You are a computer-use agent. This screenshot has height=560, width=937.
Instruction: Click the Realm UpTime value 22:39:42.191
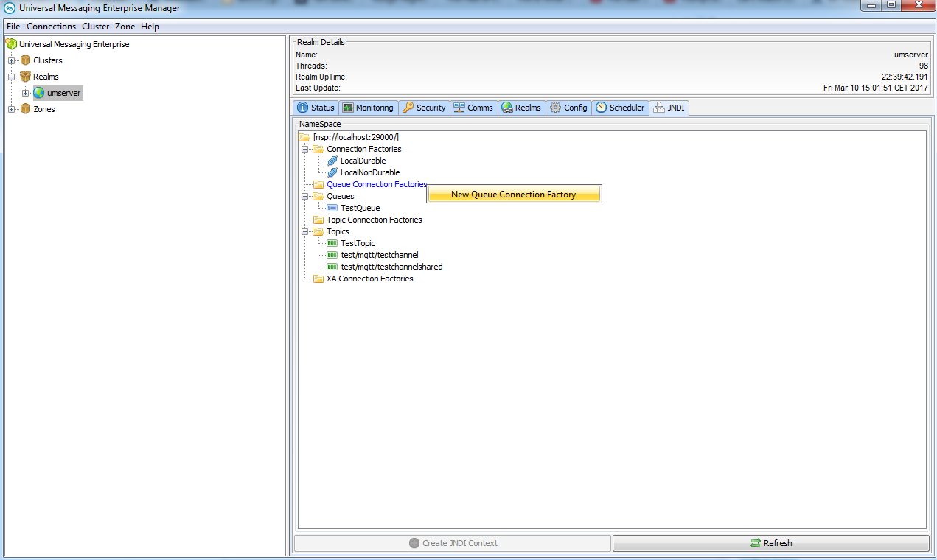[x=905, y=77]
